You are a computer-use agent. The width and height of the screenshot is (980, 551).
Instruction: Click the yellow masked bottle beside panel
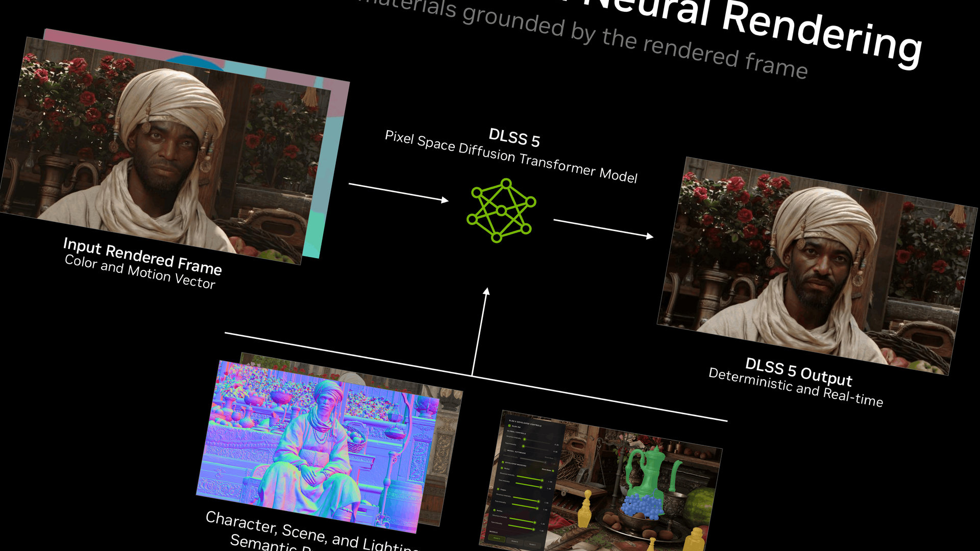585,509
